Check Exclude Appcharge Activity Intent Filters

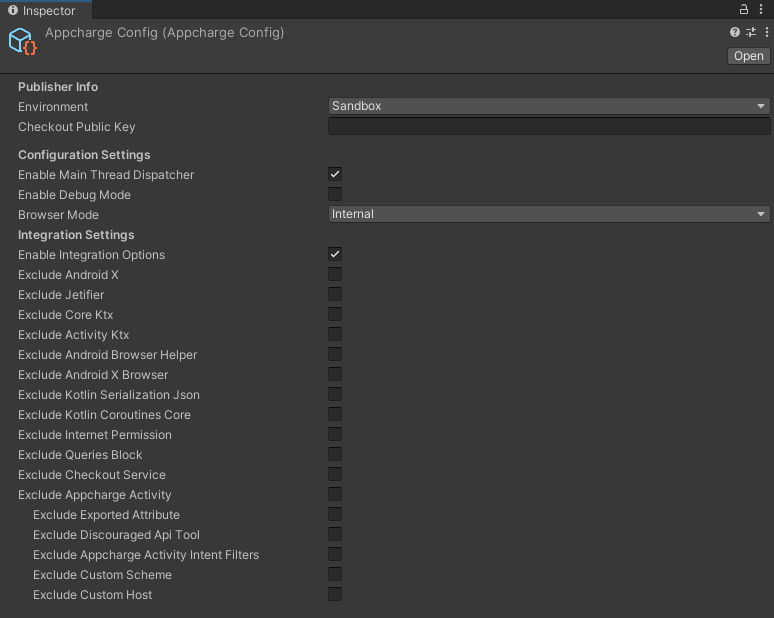click(x=335, y=554)
